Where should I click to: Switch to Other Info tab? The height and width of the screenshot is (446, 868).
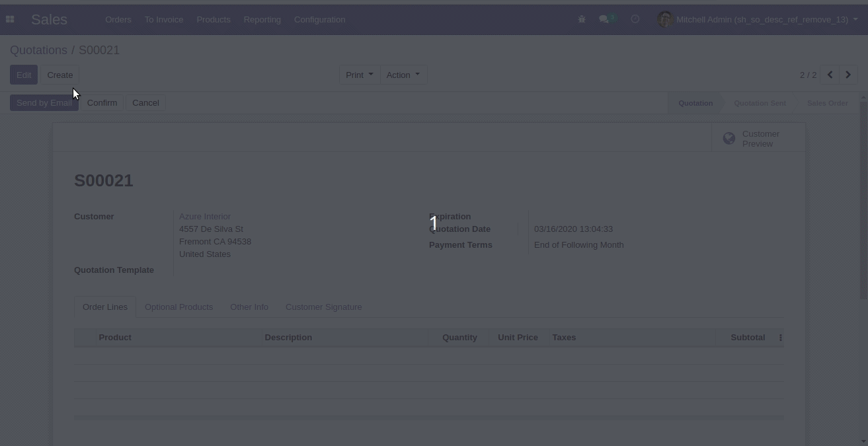coord(249,307)
